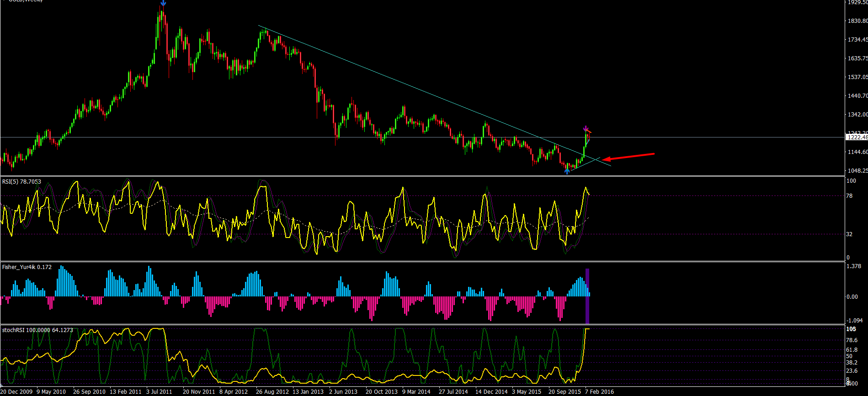
Task: Click the 7 Feb 2016 date label
Action: click(x=600, y=392)
